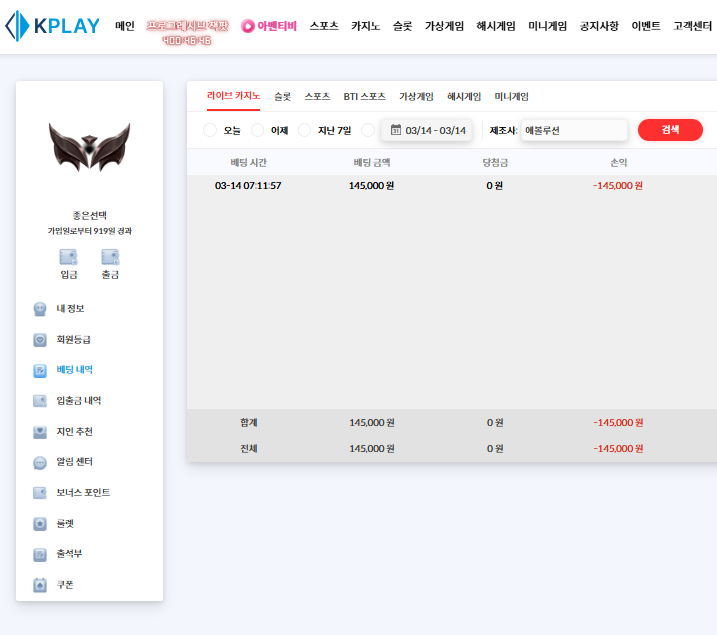Click the 룰렛 roulette icon

point(40,524)
